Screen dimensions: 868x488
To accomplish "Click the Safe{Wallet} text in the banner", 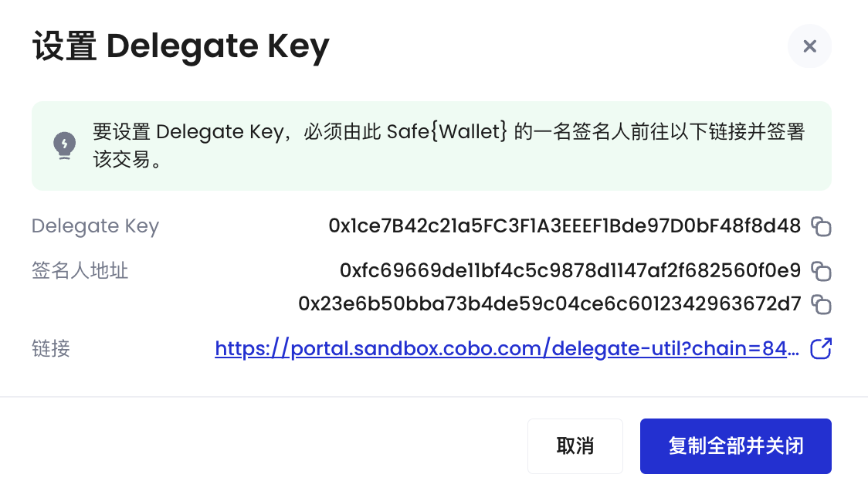I will [x=446, y=132].
